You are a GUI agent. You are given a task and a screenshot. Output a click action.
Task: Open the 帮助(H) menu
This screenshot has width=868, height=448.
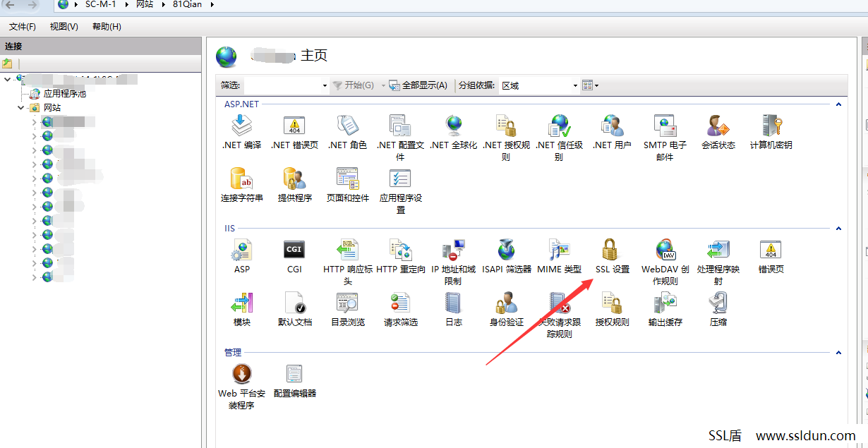[107, 27]
